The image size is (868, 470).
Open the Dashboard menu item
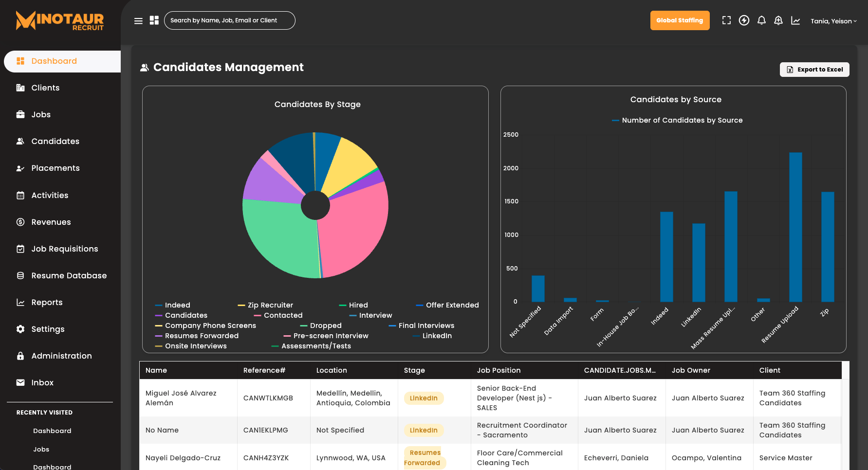coord(62,61)
